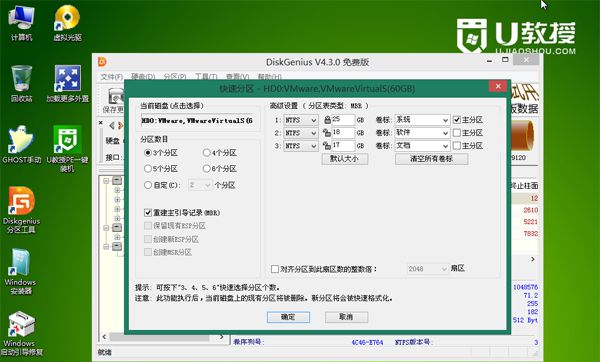Viewport: 600px width, 362px height.
Task: Select the 3个分区 radio button
Action: 148,153
